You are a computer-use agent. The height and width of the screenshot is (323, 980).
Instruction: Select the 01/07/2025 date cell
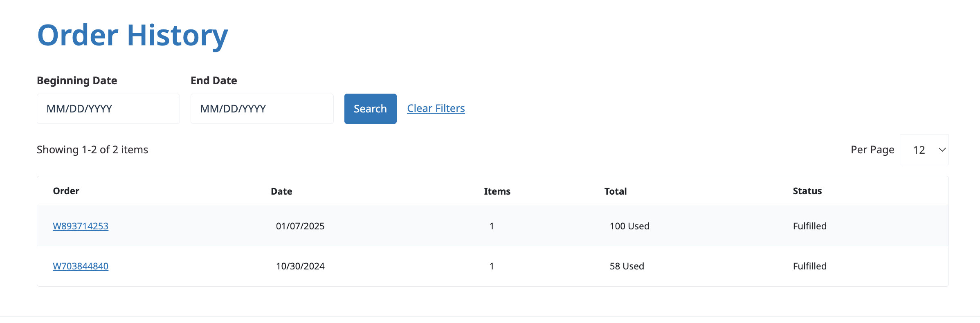coord(300,226)
